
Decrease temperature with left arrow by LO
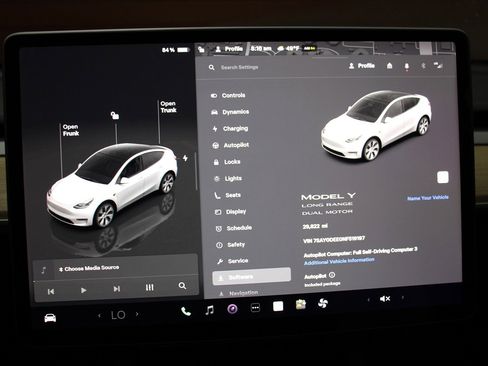(x=99, y=315)
